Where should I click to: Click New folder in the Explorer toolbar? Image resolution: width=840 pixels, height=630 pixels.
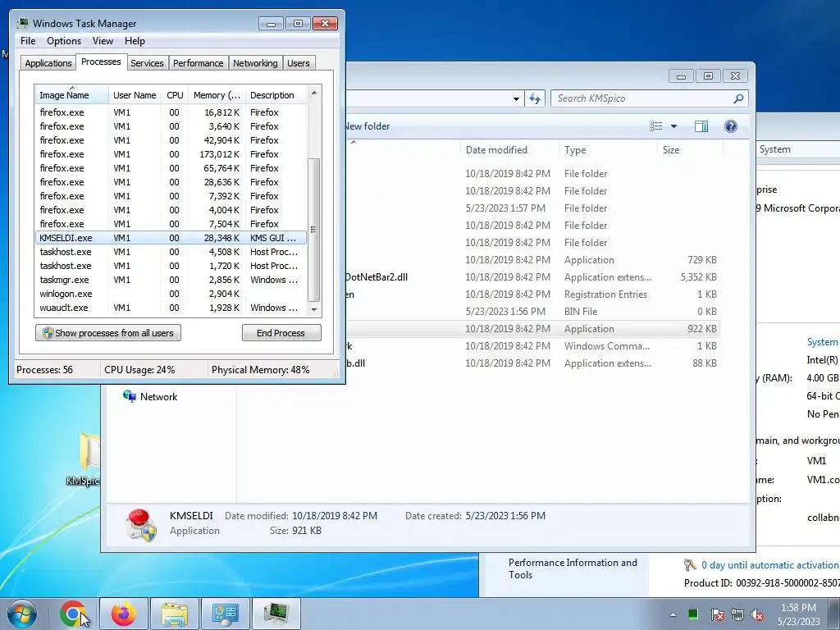click(x=367, y=126)
